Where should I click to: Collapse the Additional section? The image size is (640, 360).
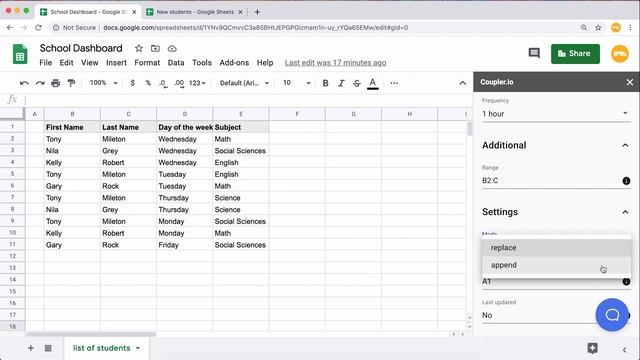[x=625, y=145]
